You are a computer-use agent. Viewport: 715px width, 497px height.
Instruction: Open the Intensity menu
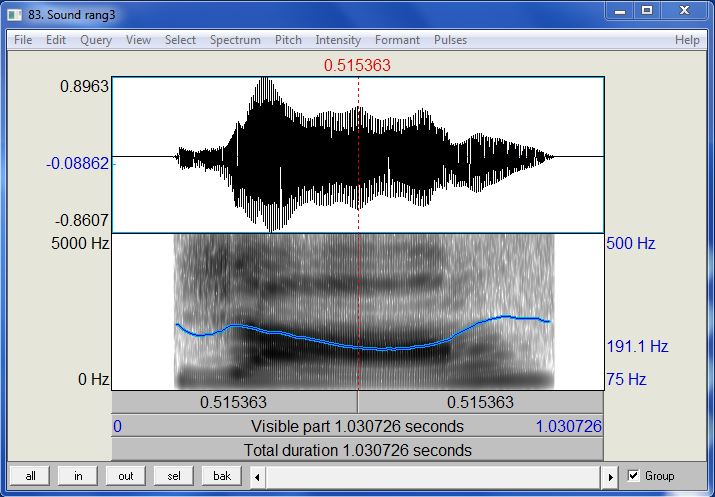point(338,40)
